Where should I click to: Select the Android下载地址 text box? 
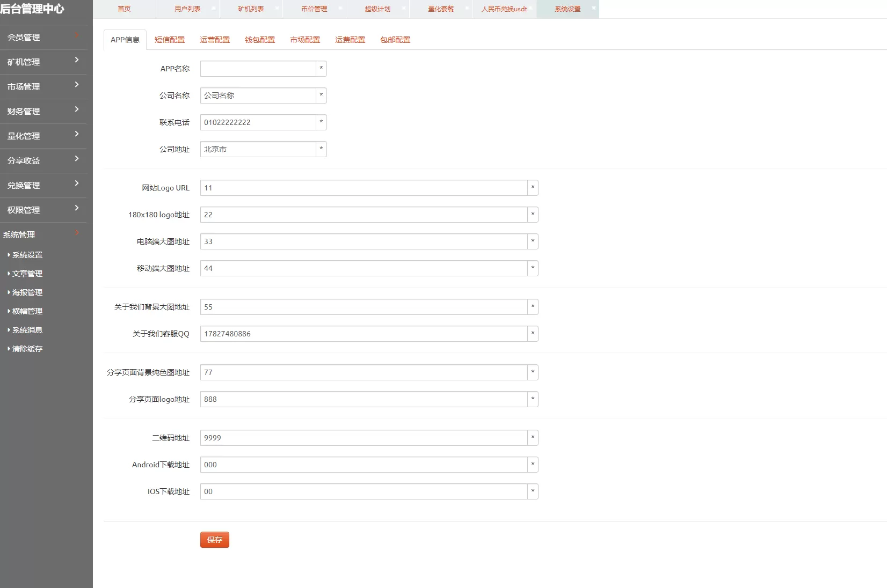point(363,465)
